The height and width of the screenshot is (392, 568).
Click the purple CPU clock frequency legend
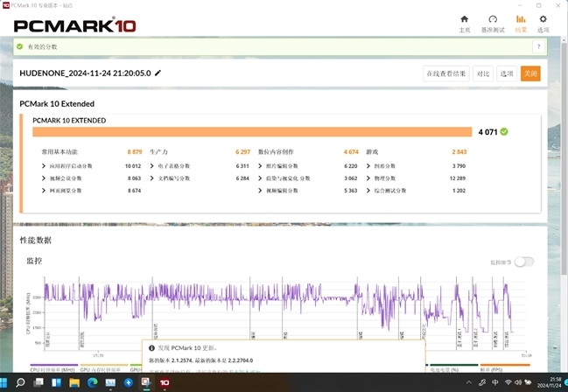point(53,368)
